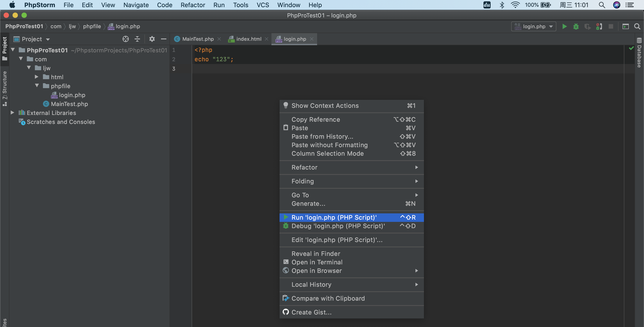The width and height of the screenshot is (644, 327).
Task: Click the Search Everywhere magnifier icon
Action: point(637,26)
